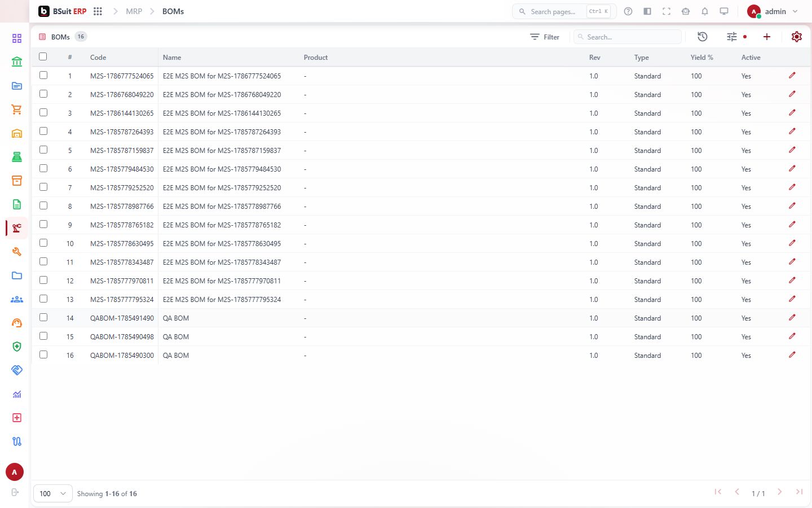Open the Filter button
The image size is (812, 508).
pos(545,37)
